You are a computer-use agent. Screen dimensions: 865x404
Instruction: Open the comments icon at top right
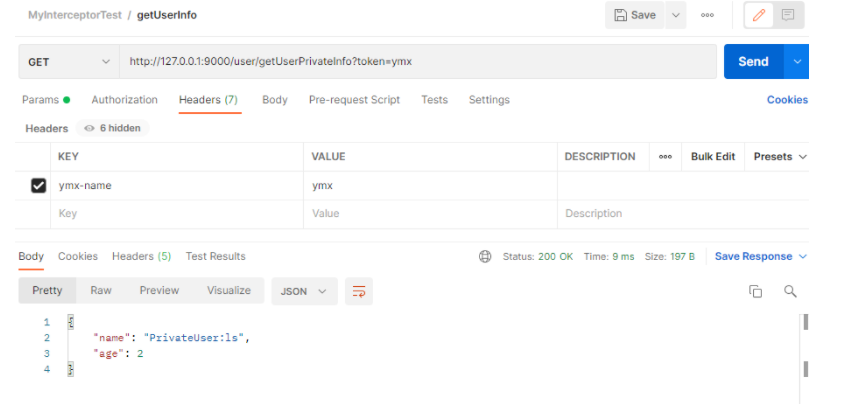pyautogui.click(x=788, y=15)
